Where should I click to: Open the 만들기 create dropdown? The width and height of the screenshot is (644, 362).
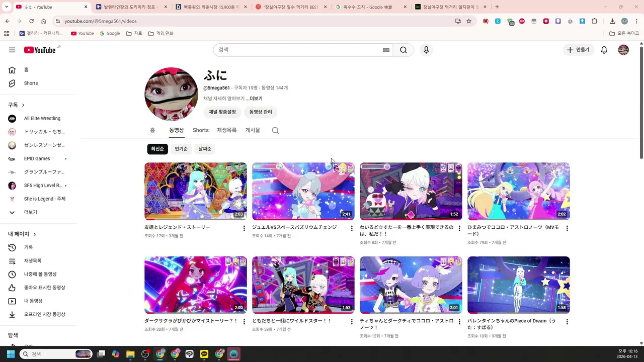(578, 50)
